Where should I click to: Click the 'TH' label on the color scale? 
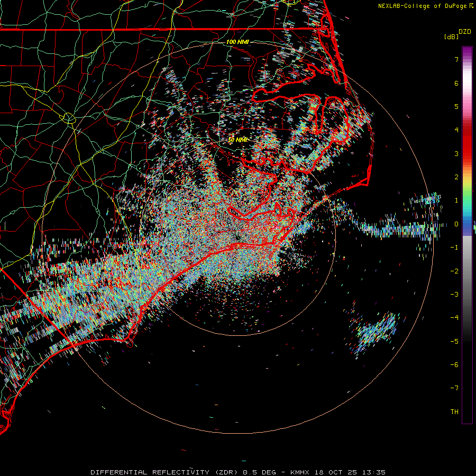pyautogui.click(x=454, y=412)
